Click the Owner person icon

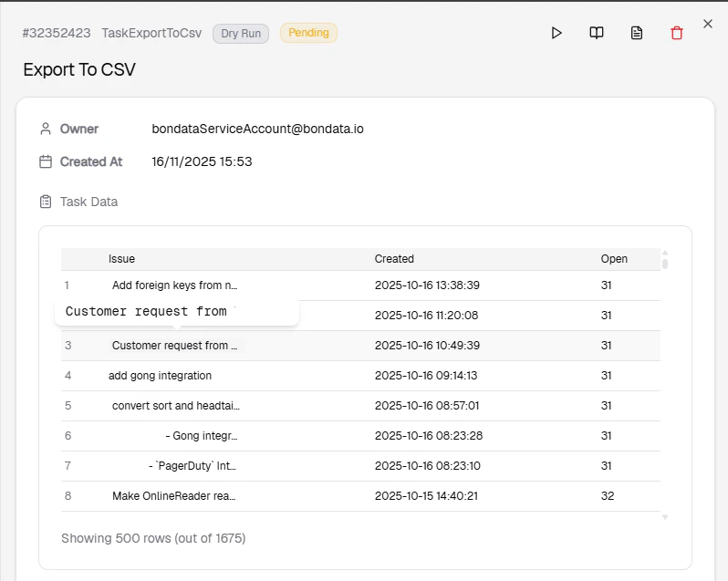[x=46, y=129]
